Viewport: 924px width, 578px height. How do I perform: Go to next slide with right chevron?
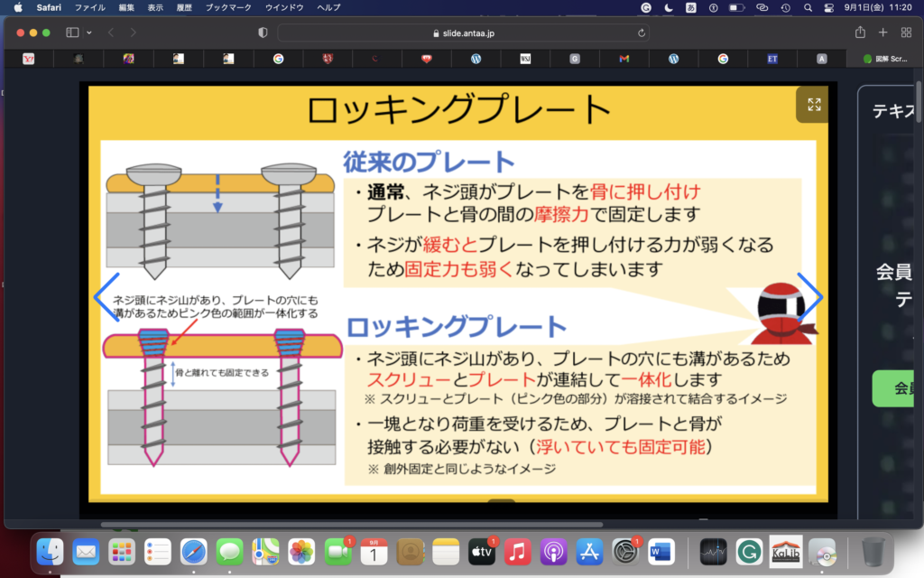coord(809,296)
